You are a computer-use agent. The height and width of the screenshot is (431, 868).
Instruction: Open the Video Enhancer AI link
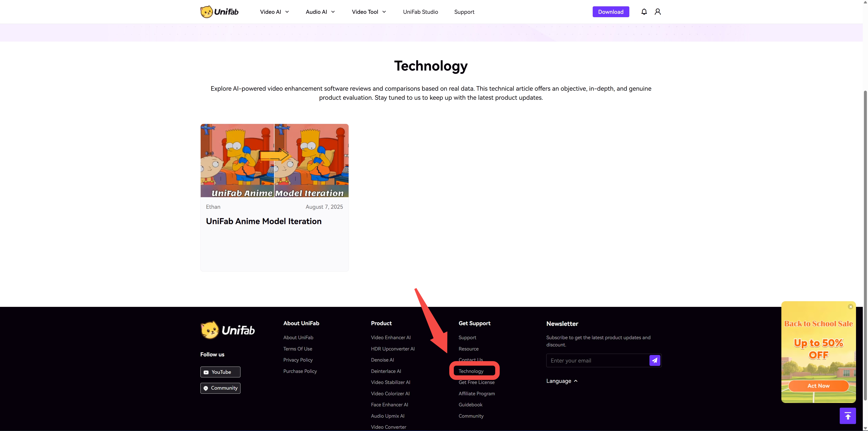tap(390, 337)
